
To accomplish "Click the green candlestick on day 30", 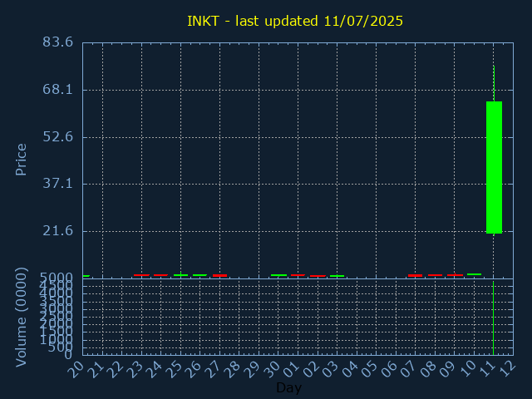I will click(x=278, y=275).
